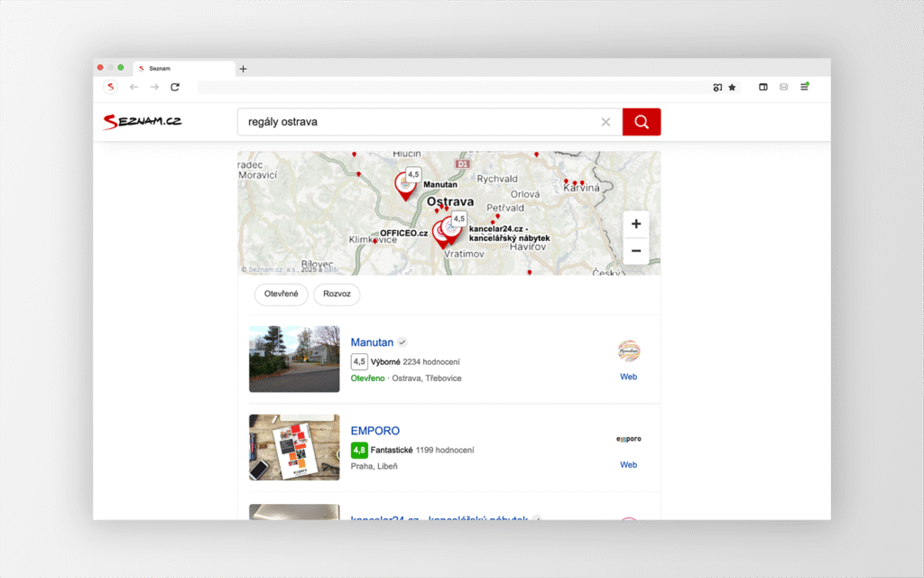The width and height of the screenshot is (924, 578).
Task: Open the browser hamburger menu
Action: click(804, 88)
